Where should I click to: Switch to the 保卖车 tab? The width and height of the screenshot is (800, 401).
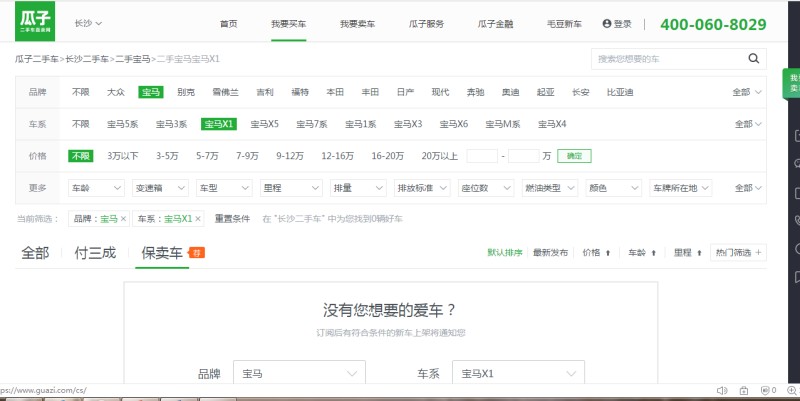point(162,253)
